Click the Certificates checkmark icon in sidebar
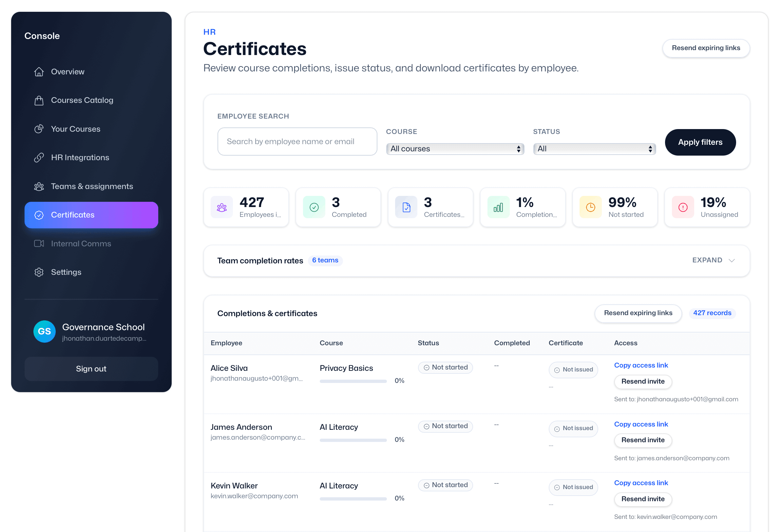 (39, 215)
